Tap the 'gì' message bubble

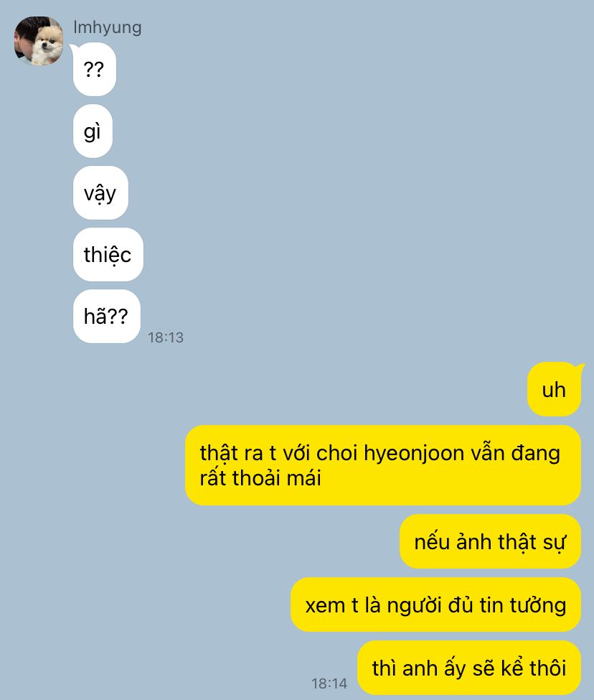pyautogui.click(x=93, y=131)
